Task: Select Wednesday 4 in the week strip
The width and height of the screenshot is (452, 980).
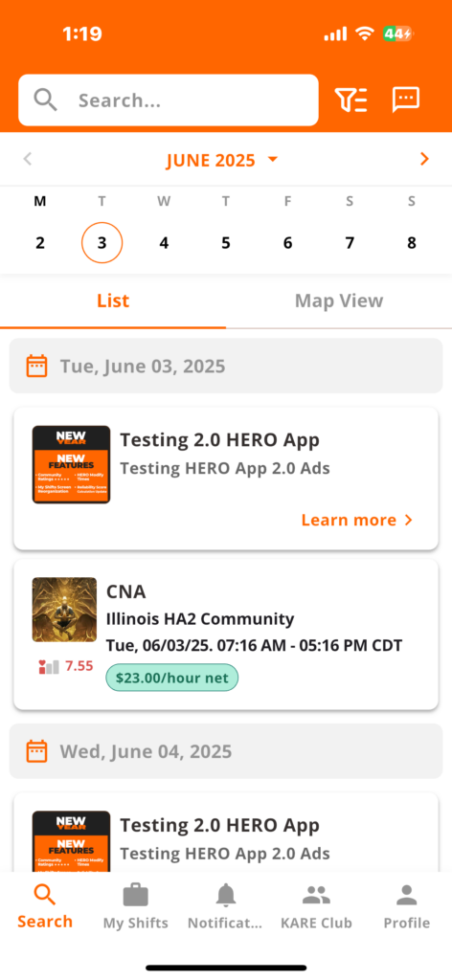Action: (x=164, y=242)
